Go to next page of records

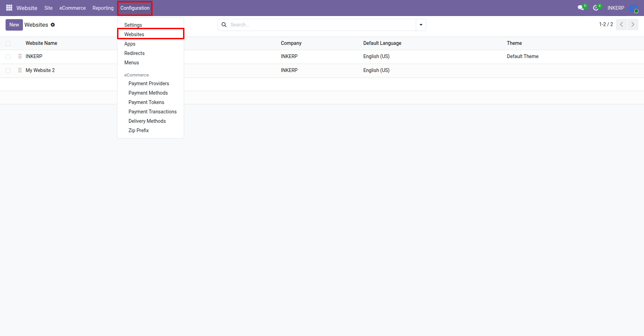coord(633,24)
